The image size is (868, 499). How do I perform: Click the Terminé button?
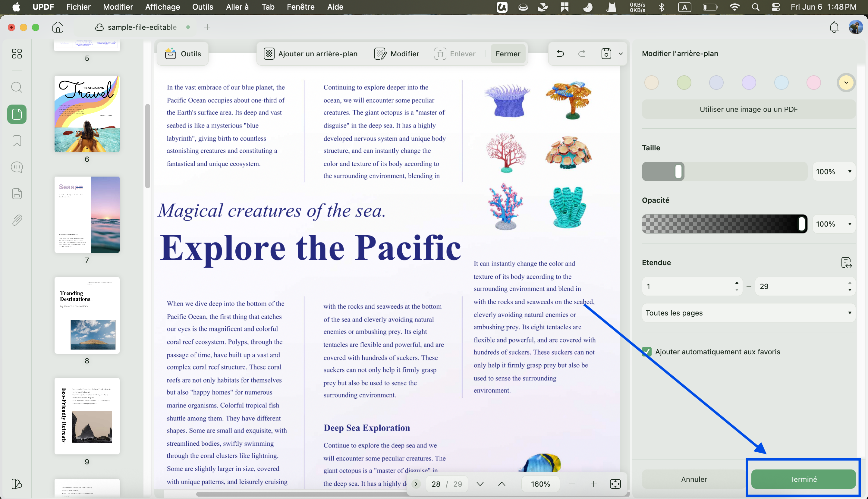point(803,479)
